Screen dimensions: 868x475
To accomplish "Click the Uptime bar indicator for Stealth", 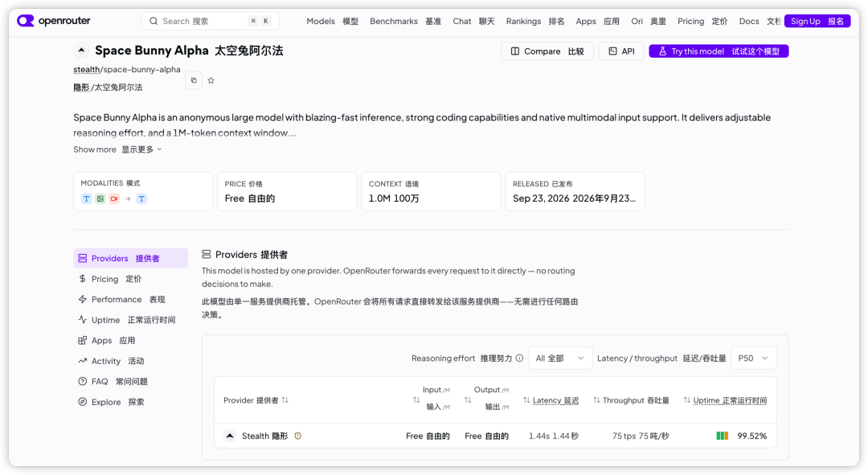I will [722, 436].
